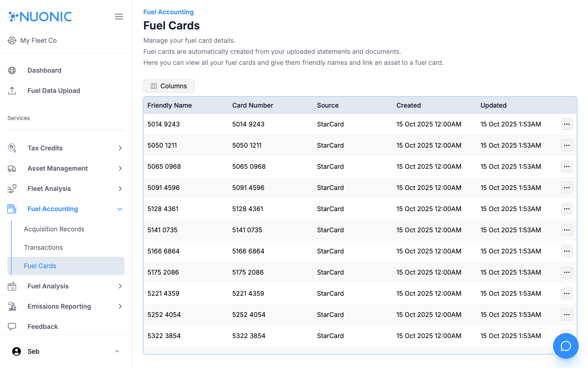This screenshot has height=368, width=588.
Task: Open the Columns selector
Action: pyautogui.click(x=169, y=86)
